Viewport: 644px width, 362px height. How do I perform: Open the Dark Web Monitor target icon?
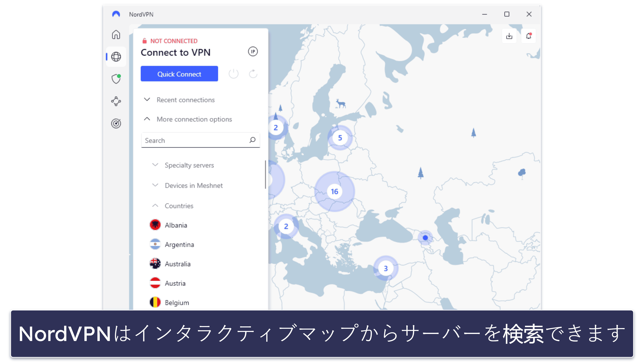click(x=116, y=123)
